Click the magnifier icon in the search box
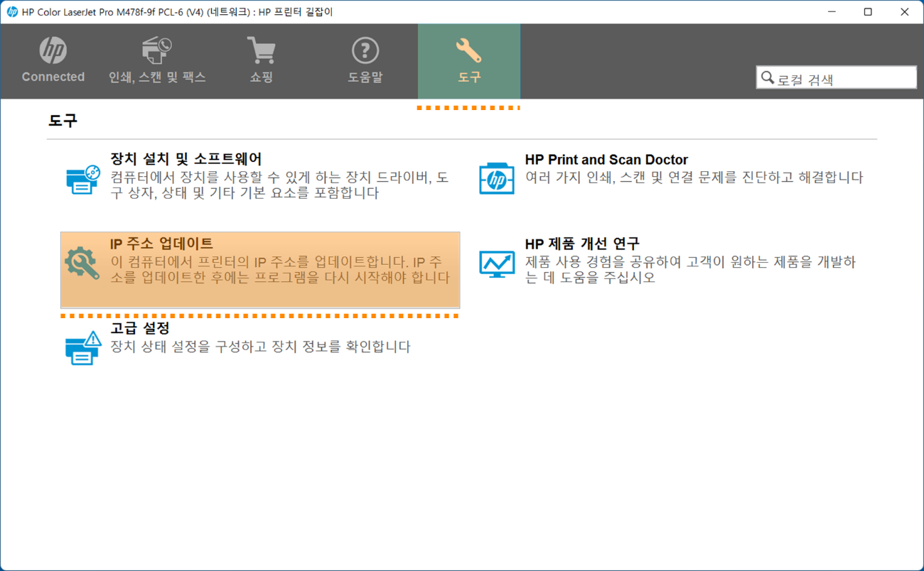Viewport: 924px width, 571px height. coord(768,77)
